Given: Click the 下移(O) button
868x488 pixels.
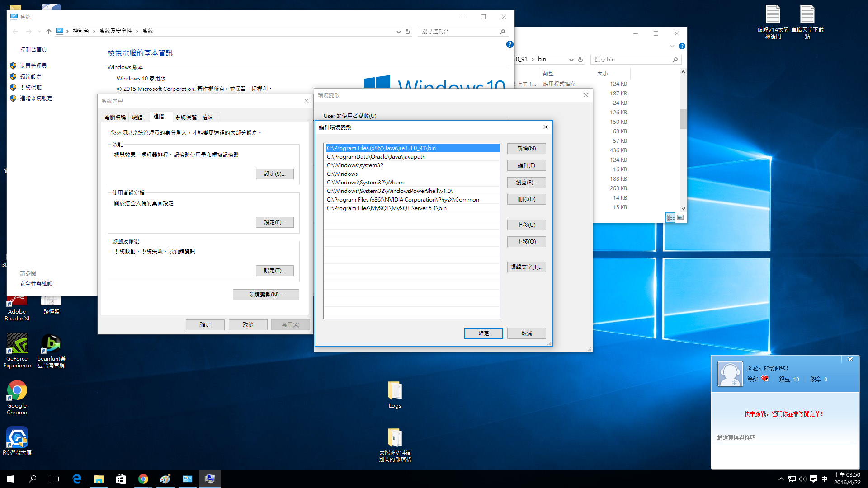Looking at the screenshot, I should [x=526, y=242].
